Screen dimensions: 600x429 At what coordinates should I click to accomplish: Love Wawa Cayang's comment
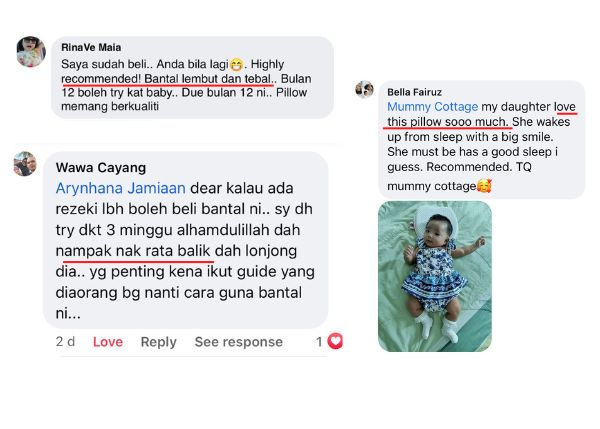[108, 341]
